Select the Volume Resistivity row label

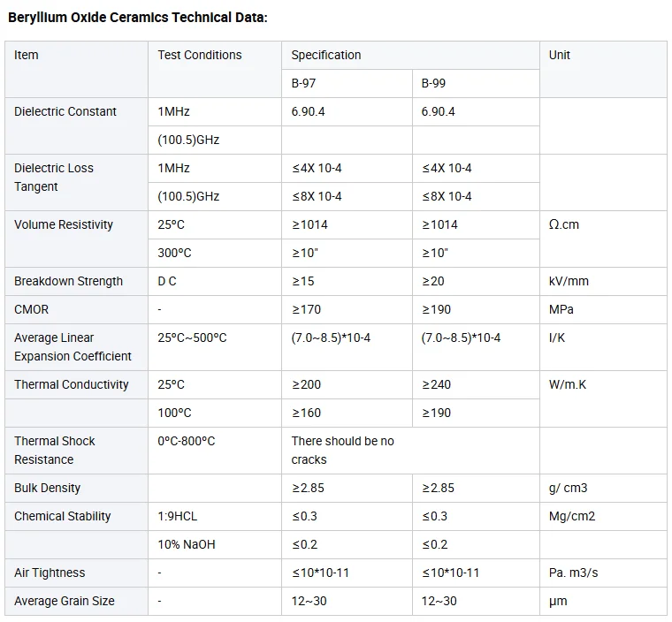click(64, 224)
